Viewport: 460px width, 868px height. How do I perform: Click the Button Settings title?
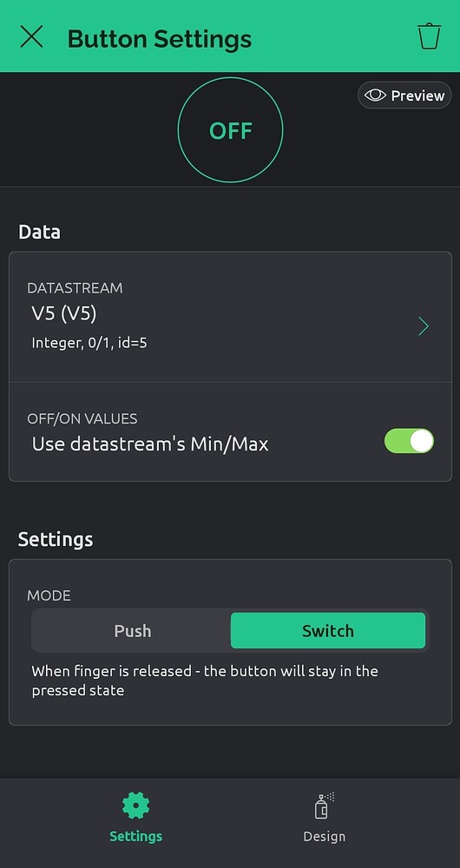tap(160, 39)
